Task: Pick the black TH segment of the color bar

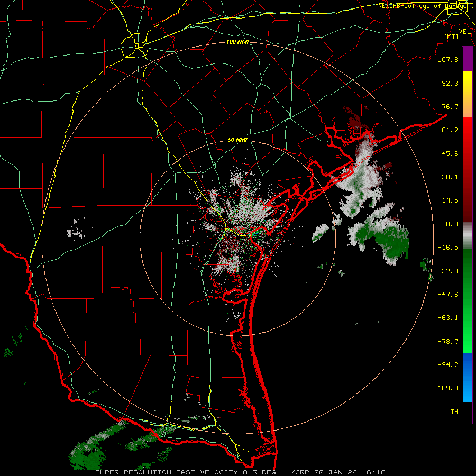Action: (467, 413)
